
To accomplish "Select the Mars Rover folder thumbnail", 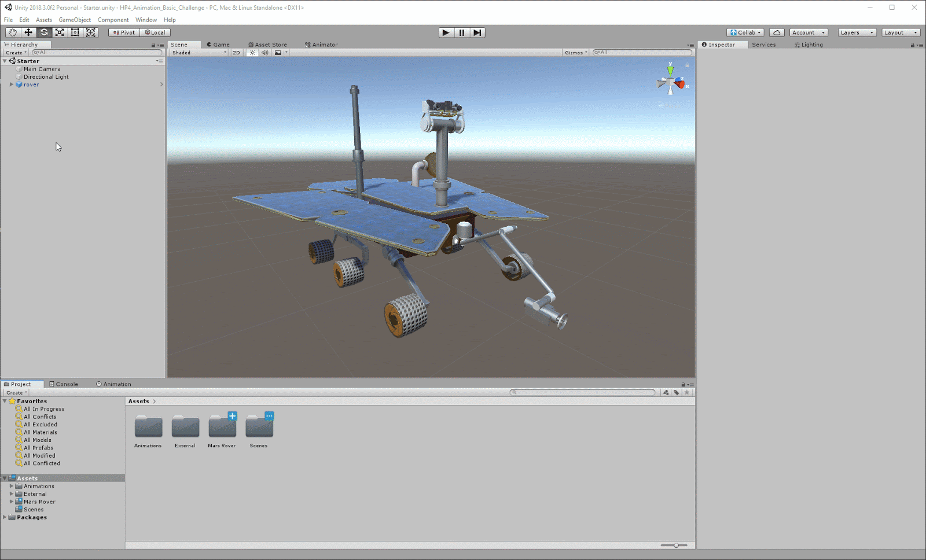I will tap(222, 427).
